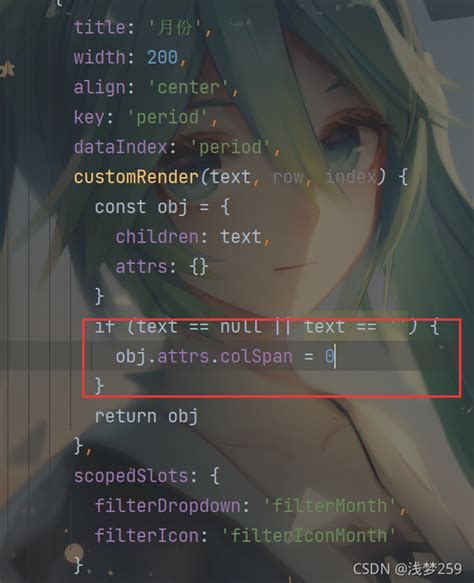The image size is (474, 583).
Task: Click the empty attrs braces
Action: click(x=199, y=267)
